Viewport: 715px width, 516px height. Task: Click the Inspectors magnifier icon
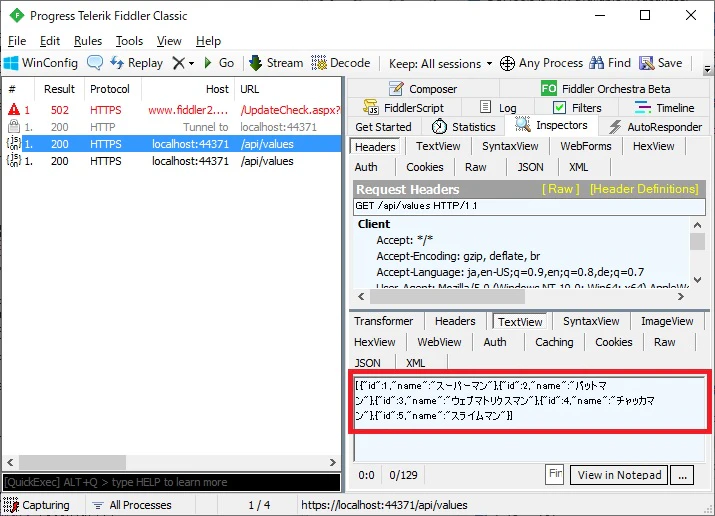[523, 124]
